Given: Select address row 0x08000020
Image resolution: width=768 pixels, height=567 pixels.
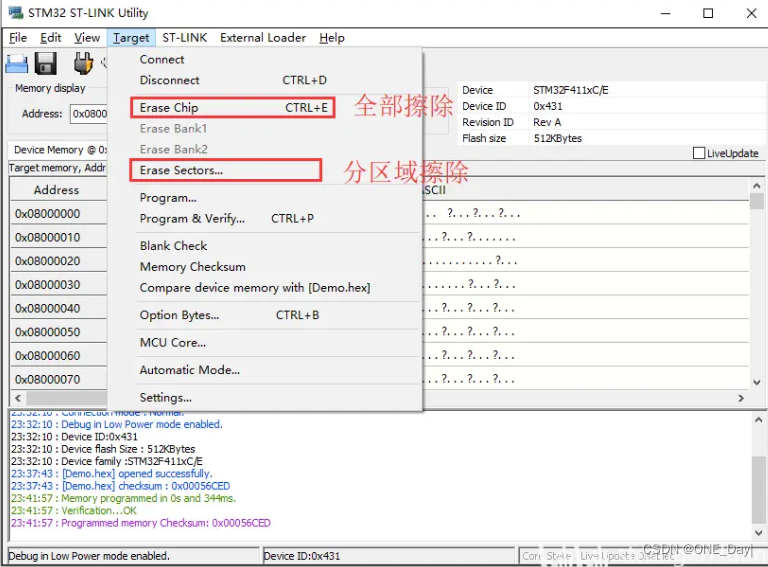Looking at the screenshot, I should 48,261.
